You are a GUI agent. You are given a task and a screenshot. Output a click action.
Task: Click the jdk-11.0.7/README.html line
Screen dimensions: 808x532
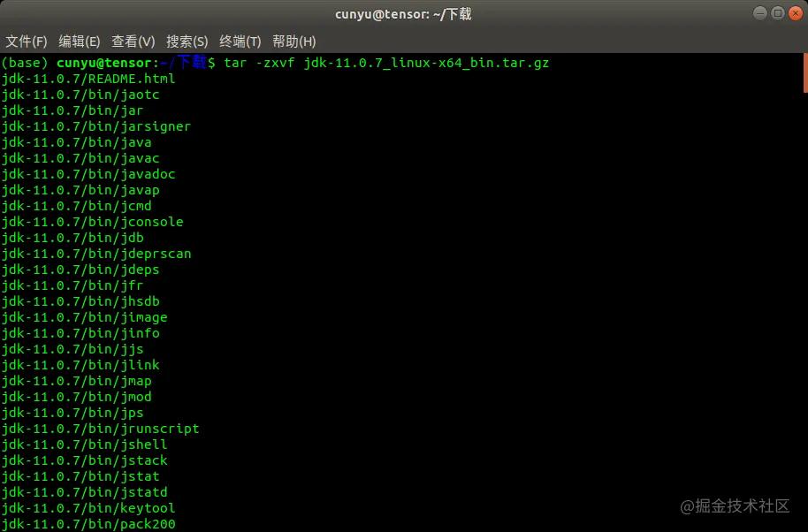pyautogui.click(x=88, y=79)
